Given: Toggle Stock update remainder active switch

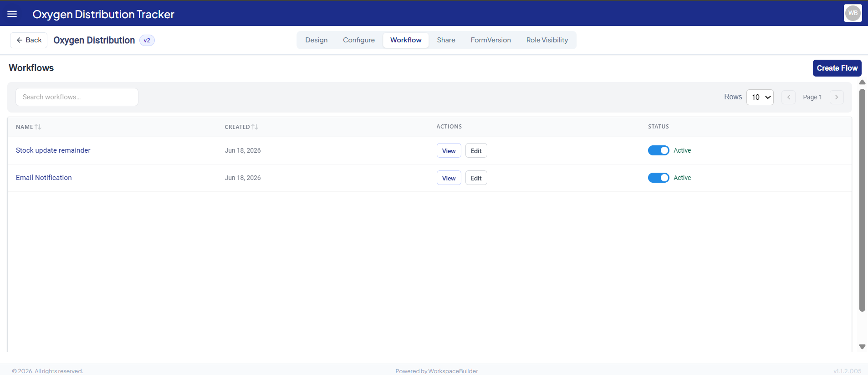Looking at the screenshot, I should tap(659, 150).
